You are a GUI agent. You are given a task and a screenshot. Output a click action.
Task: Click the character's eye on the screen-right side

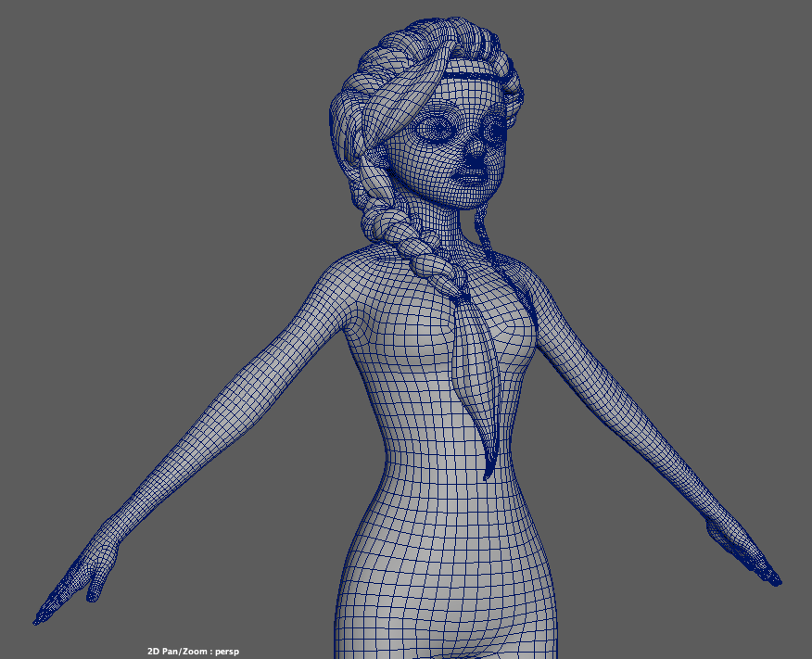click(x=491, y=132)
